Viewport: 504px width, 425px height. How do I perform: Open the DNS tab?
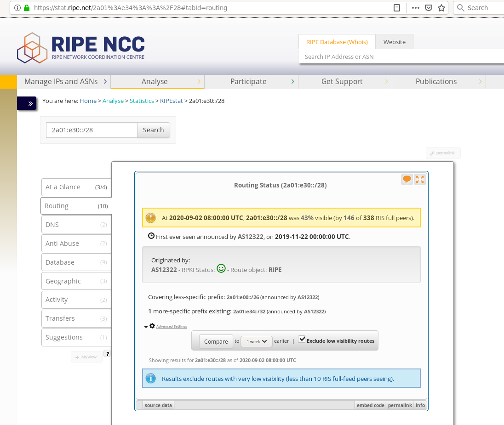(76, 225)
